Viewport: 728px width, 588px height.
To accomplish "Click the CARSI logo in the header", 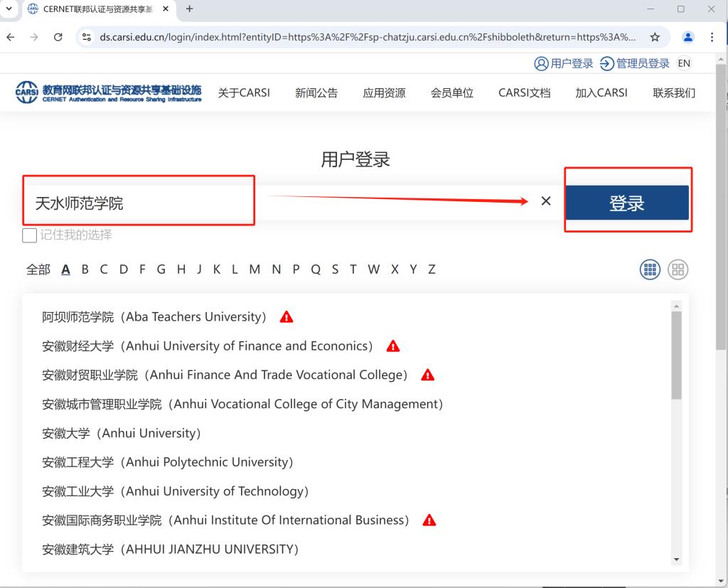I will tap(109, 92).
